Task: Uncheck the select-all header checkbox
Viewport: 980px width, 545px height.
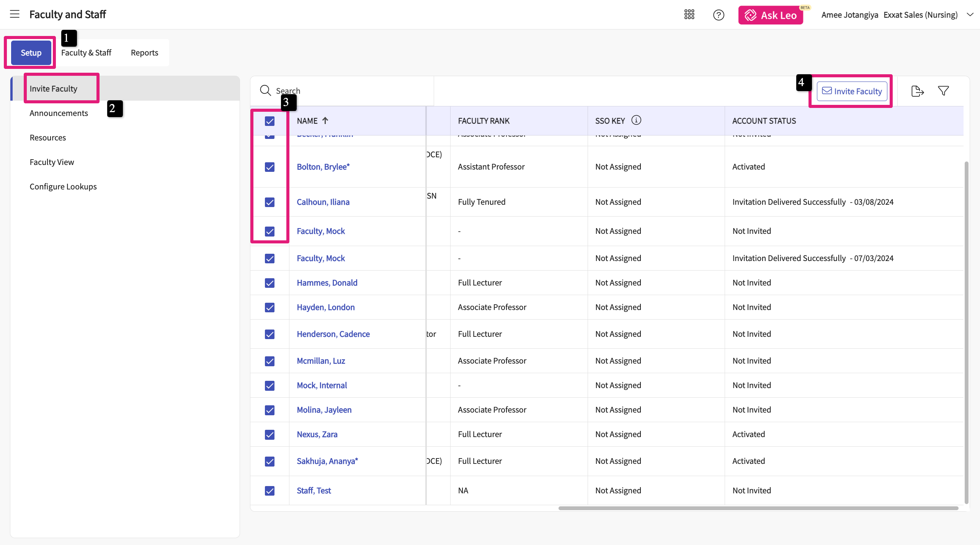Action: tap(269, 121)
